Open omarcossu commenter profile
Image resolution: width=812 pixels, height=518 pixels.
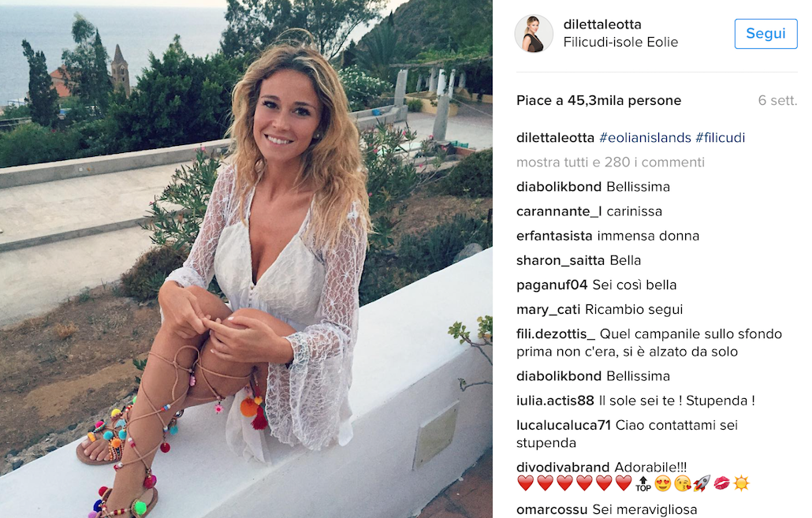(552, 509)
